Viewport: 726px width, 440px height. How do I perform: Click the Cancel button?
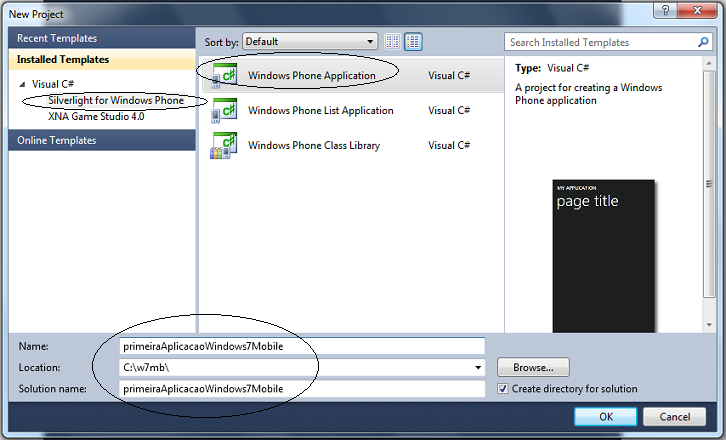click(675, 417)
